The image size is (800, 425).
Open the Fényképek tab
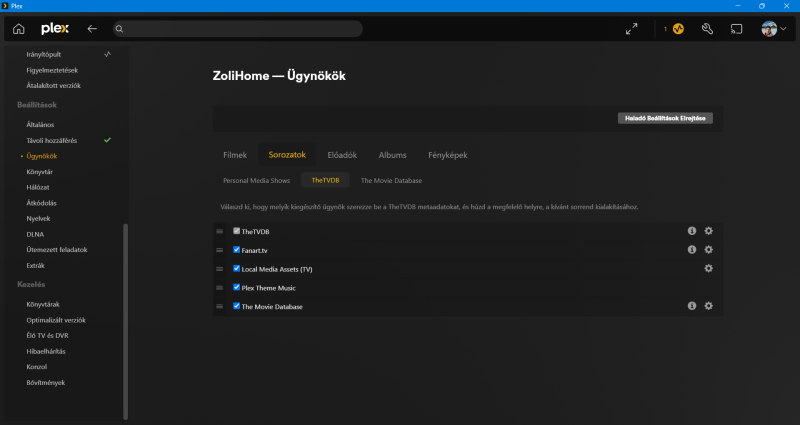pyautogui.click(x=448, y=155)
